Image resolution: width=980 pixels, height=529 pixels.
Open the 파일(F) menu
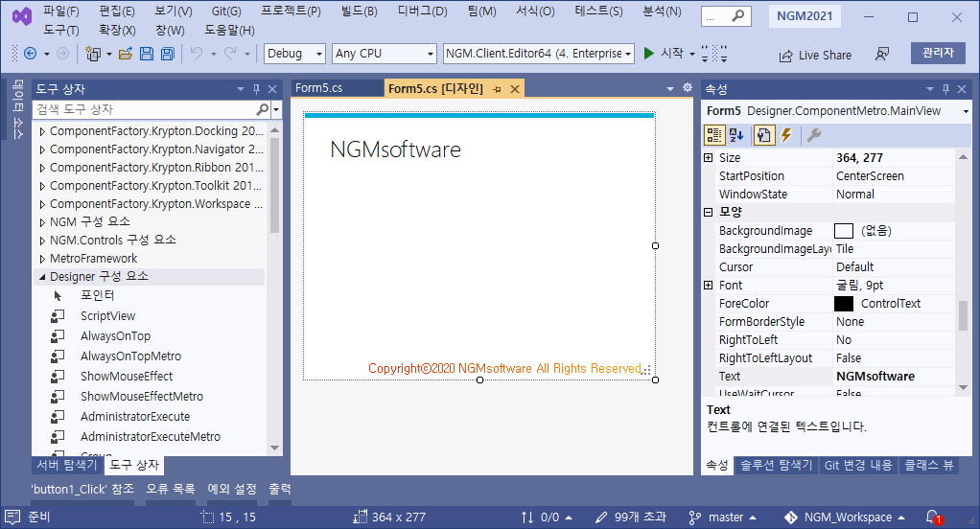[x=61, y=11]
